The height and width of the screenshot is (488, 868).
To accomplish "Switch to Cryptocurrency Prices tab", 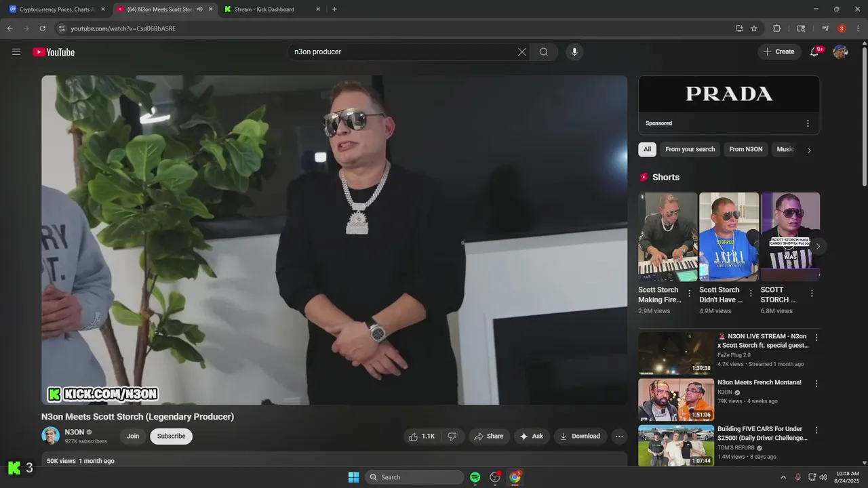I will point(56,9).
